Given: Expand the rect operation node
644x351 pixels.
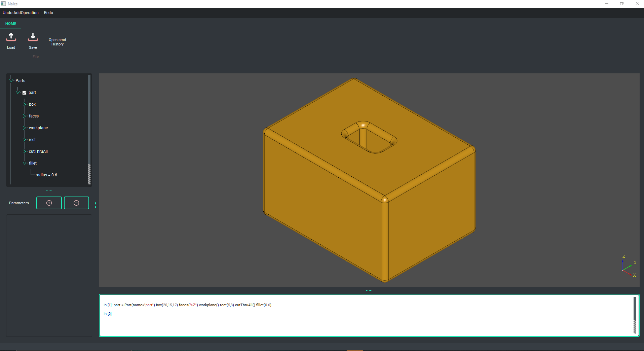Looking at the screenshot, I should coord(25,140).
